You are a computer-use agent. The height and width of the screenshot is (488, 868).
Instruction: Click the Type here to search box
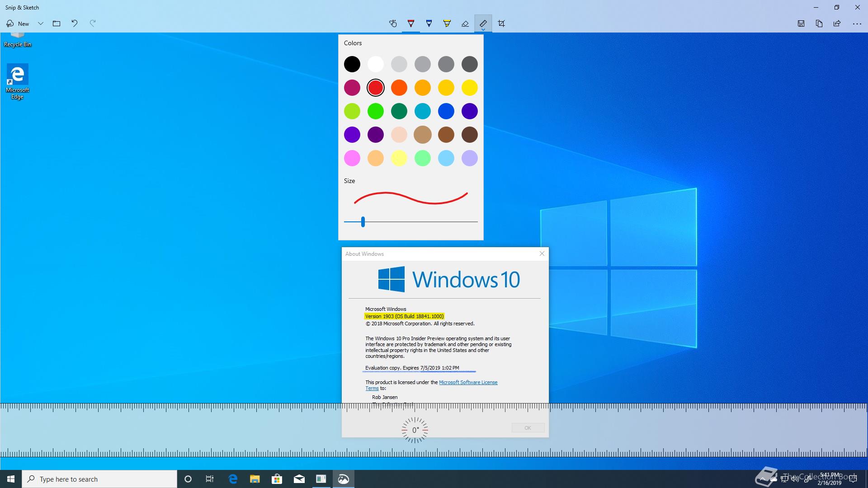(99, 479)
